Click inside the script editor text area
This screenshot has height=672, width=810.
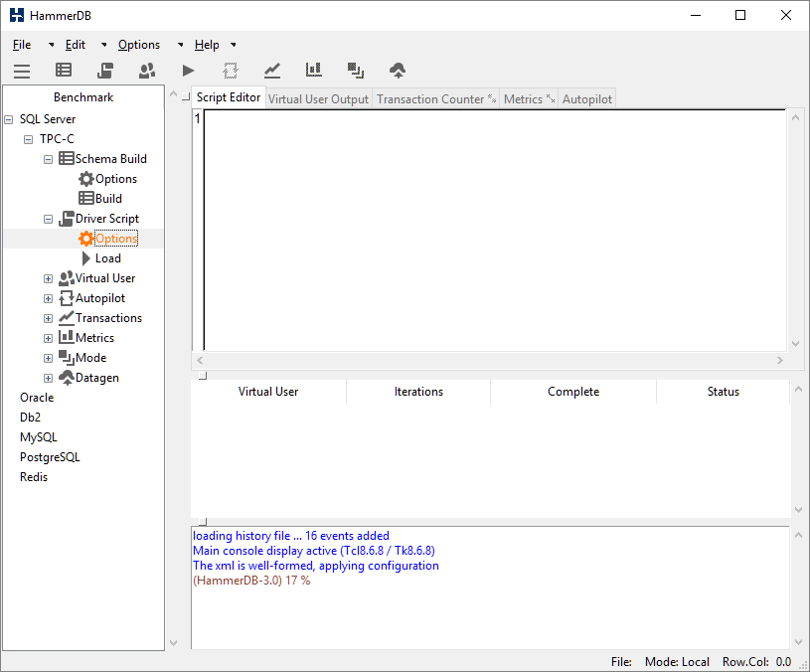[x=495, y=231]
